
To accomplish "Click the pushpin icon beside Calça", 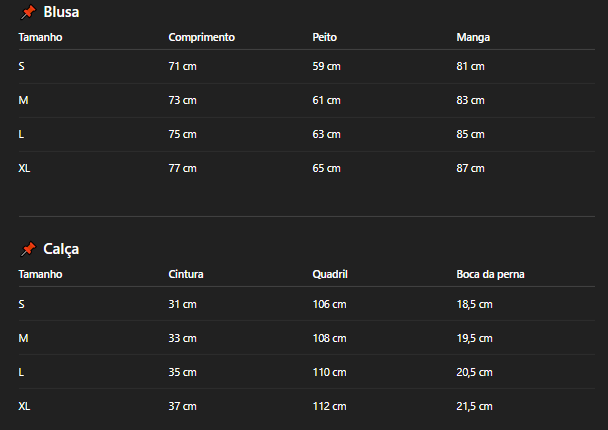I will (28, 249).
